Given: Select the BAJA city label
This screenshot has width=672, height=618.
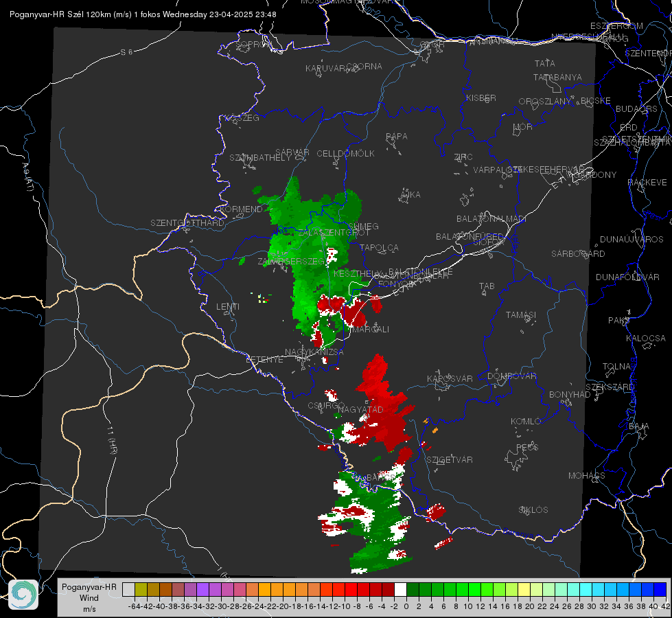Looking at the screenshot, I should pyautogui.click(x=639, y=426).
